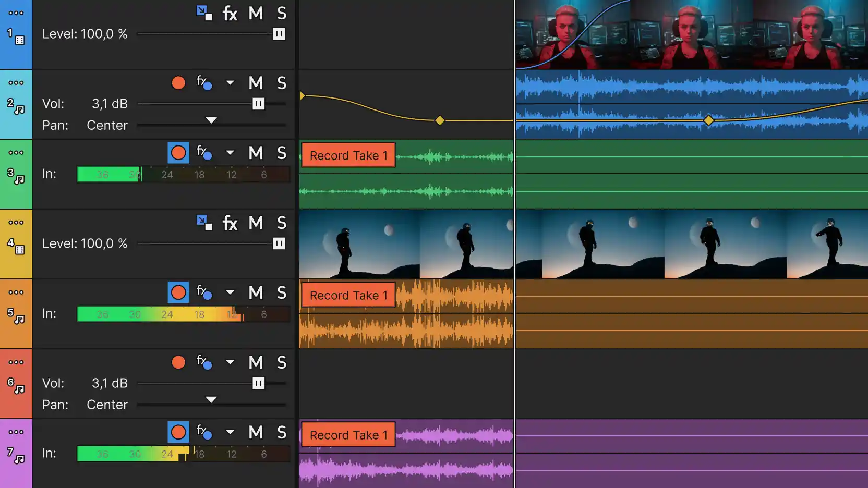Disarm recording on track 7
Screen dimensions: 868x488
178,432
